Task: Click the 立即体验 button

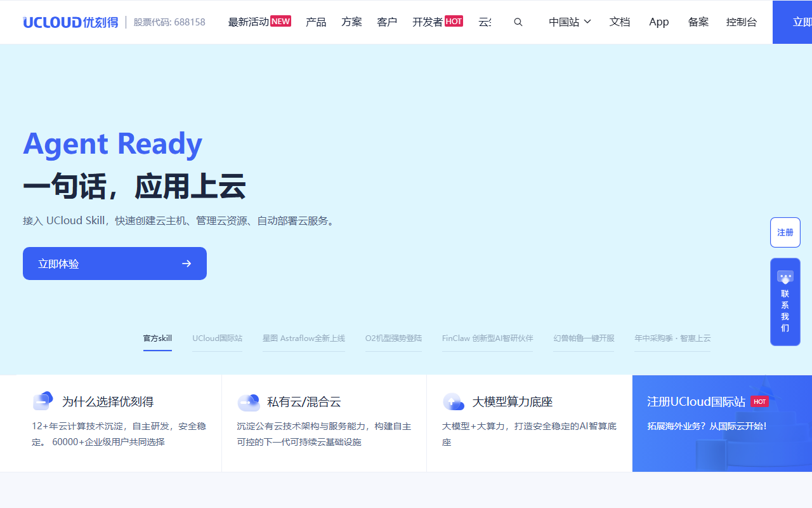Action: [115, 264]
